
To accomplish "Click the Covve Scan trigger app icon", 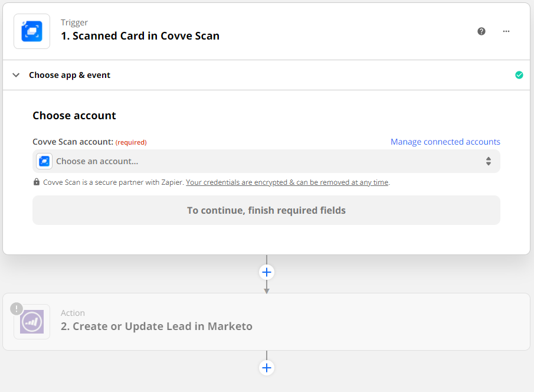I will (32, 31).
